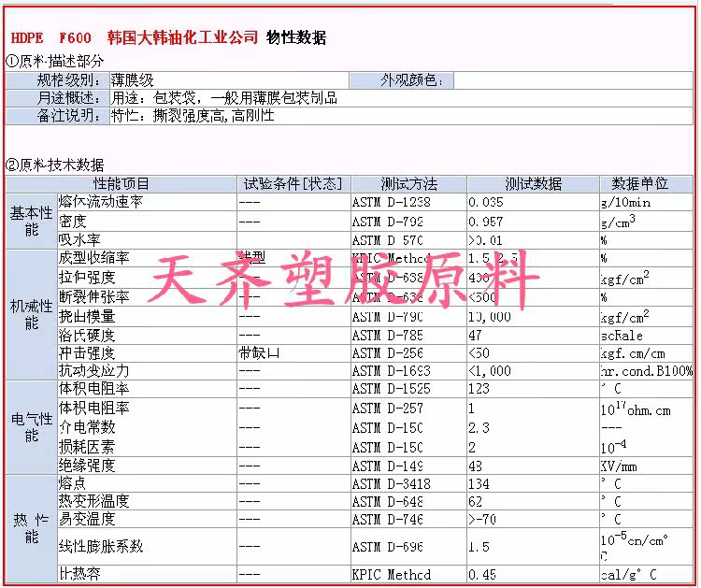Click the HDPE F600 title text

[x=51, y=37]
